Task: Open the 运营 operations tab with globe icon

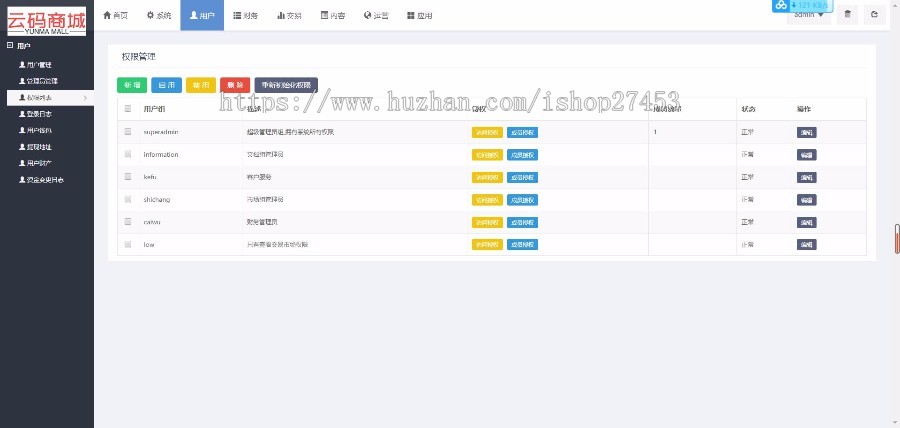Action: [376, 15]
